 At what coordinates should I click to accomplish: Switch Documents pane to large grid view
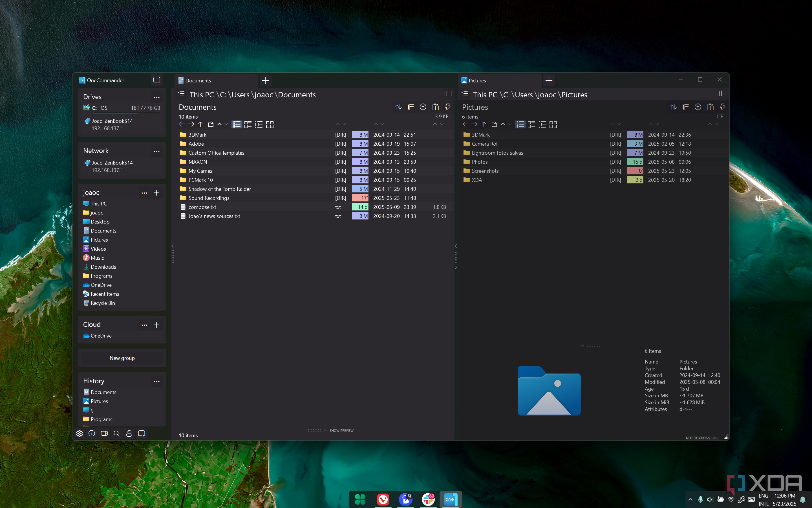click(270, 124)
